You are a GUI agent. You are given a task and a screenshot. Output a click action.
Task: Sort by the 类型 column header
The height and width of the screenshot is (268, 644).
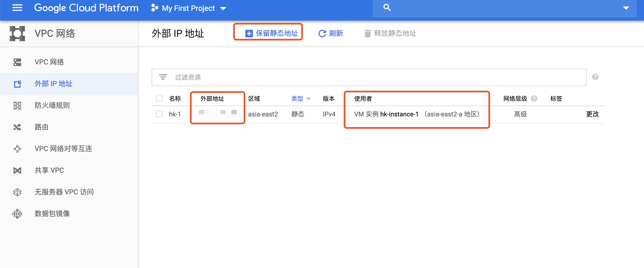[x=301, y=99]
